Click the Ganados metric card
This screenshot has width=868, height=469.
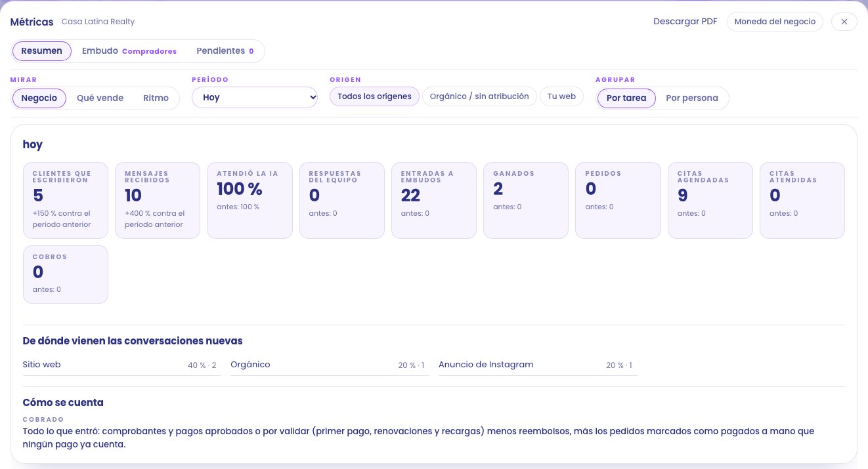526,201
